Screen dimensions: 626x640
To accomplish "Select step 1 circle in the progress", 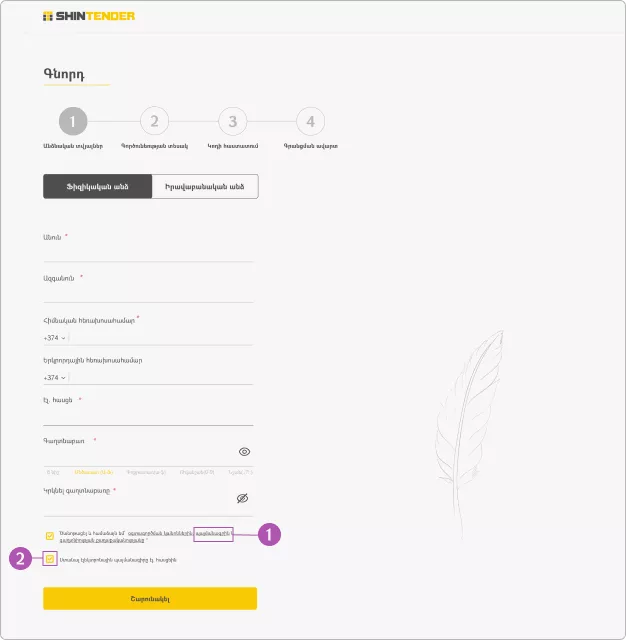I will (73, 121).
